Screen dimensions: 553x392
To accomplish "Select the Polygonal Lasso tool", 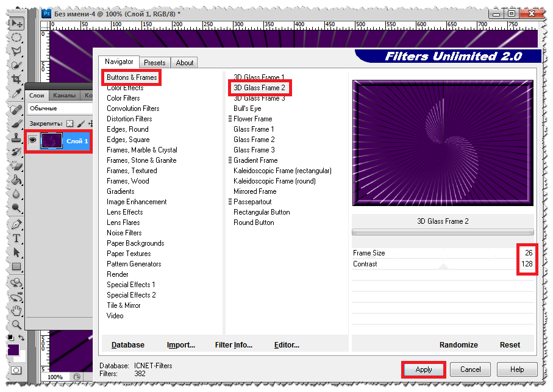I will [x=16, y=51].
